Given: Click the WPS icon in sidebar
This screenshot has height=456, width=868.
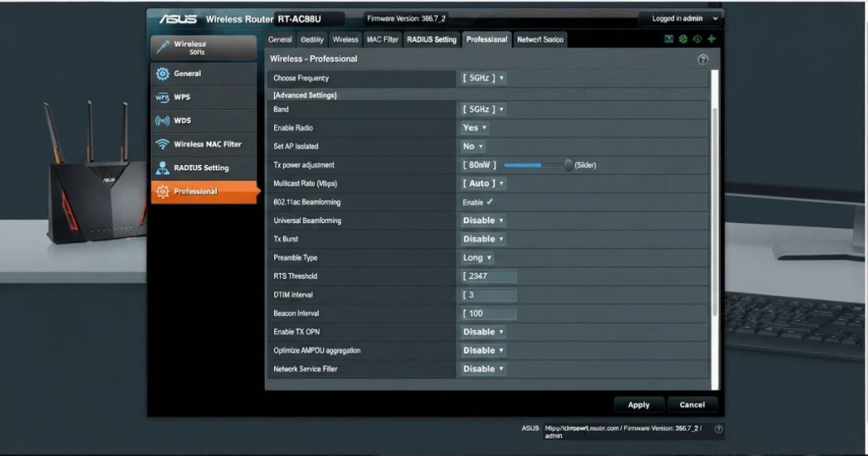Looking at the screenshot, I should 162,97.
